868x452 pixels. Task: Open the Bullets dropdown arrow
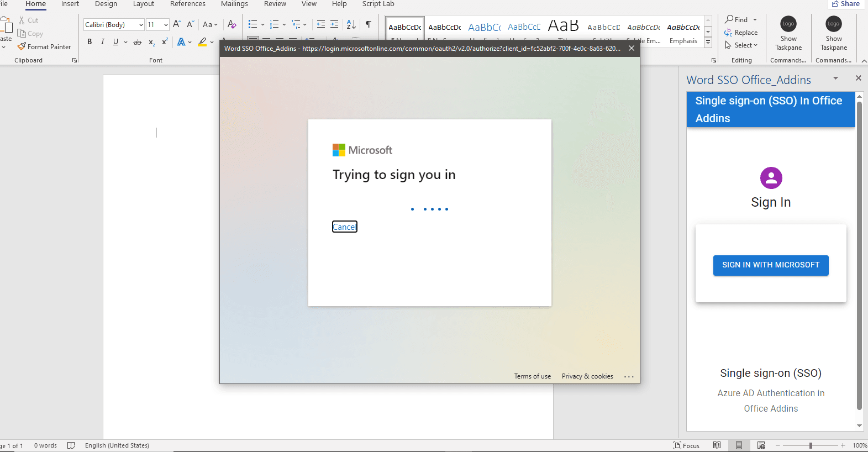pyautogui.click(x=262, y=24)
